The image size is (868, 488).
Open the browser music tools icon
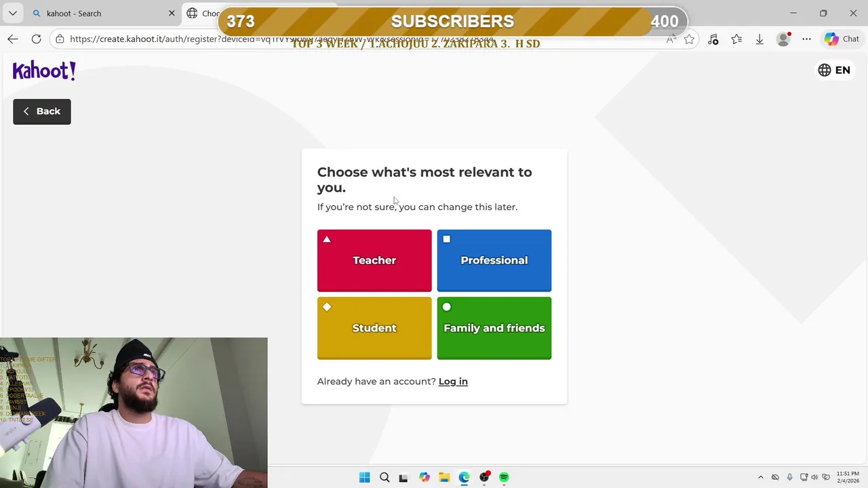pos(713,39)
